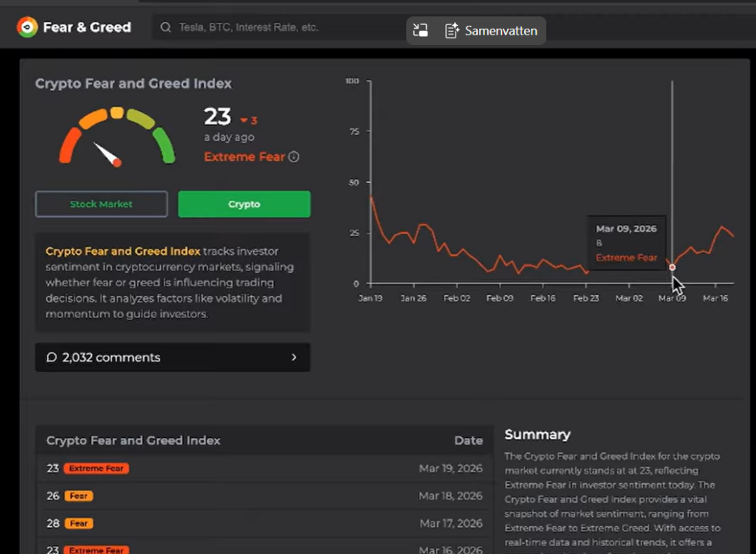Click the Mar 16 axis label
The height and width of the screenshot is (554, 756).
point(715,298)
